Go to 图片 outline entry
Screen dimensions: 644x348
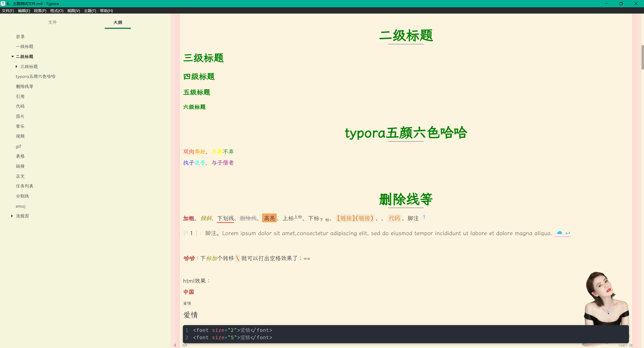[x=20, y=116]
